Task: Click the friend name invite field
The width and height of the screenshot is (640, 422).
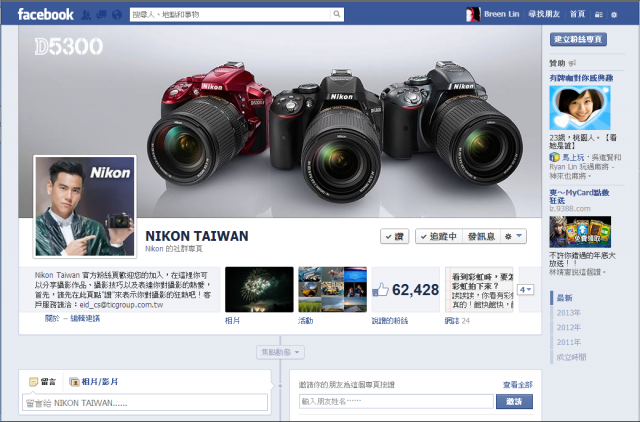Action: [396, 402]
